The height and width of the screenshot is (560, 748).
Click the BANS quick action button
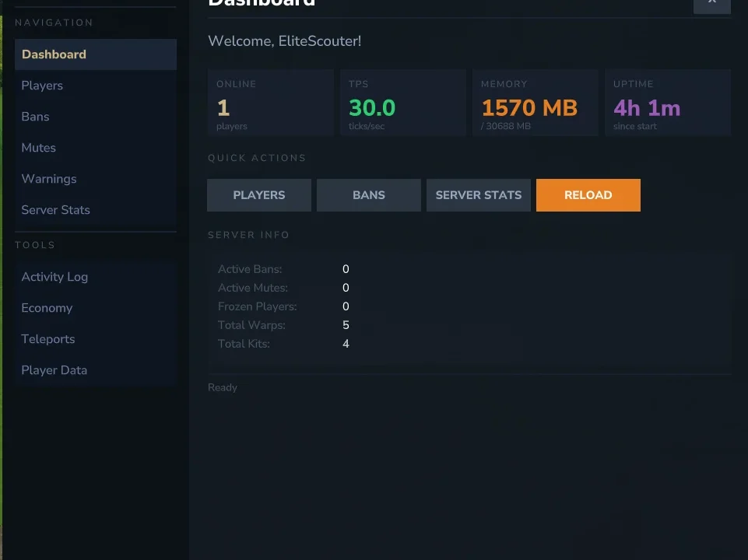click(369, 195)
